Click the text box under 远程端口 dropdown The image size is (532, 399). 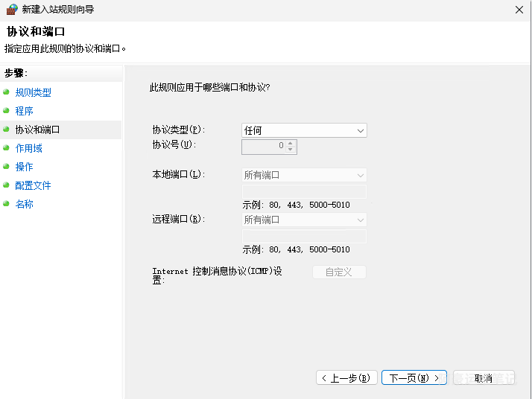point(304,237)
